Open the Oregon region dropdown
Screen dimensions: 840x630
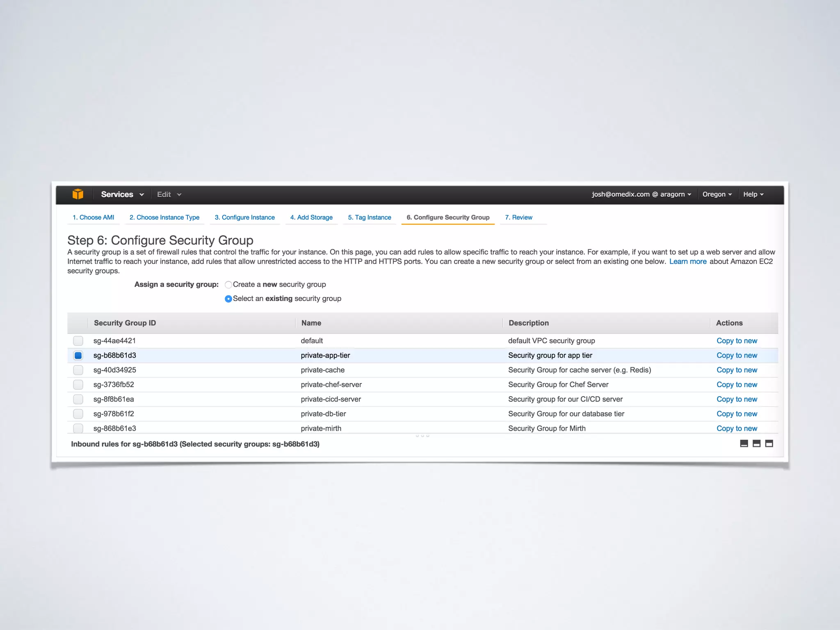(717, 194)
